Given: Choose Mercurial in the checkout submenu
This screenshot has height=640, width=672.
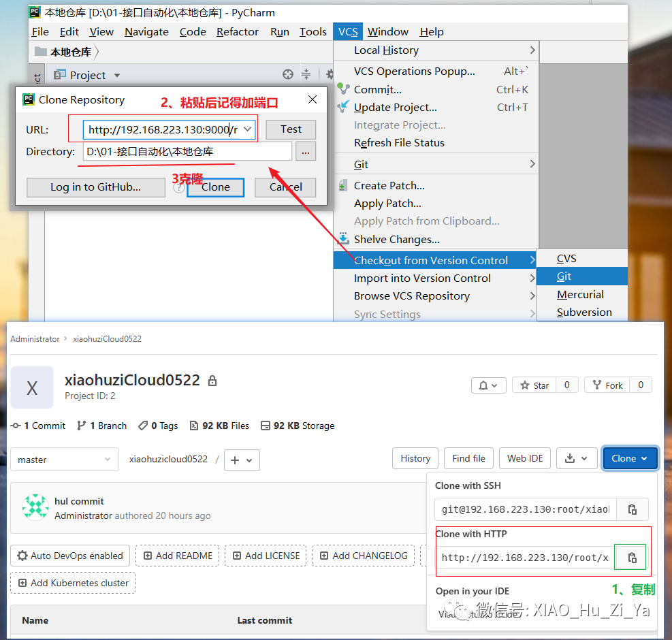Looking at the screenshot, I should (x=582, y=295).
